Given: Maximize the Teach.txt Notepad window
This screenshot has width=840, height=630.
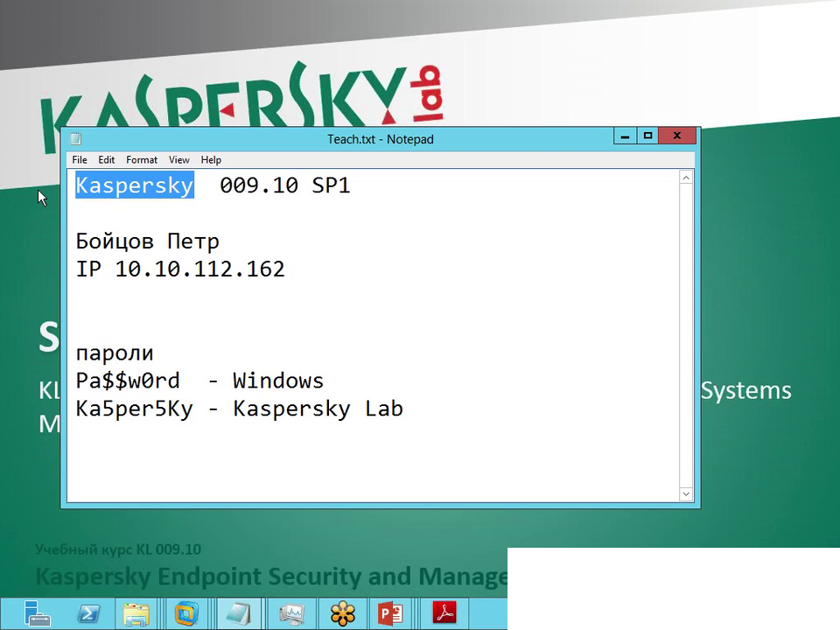Looking at the screenshot, I should coord(647,136).
